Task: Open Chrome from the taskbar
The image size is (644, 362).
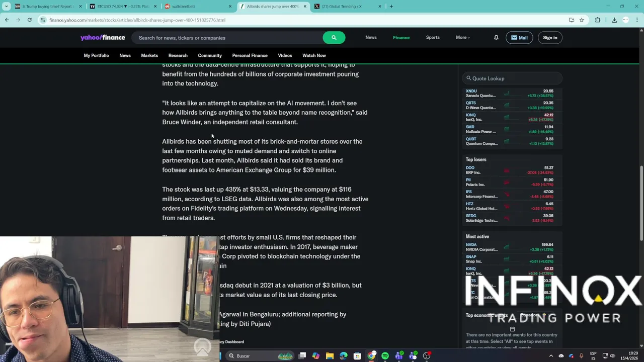Action: pos(371,356)
